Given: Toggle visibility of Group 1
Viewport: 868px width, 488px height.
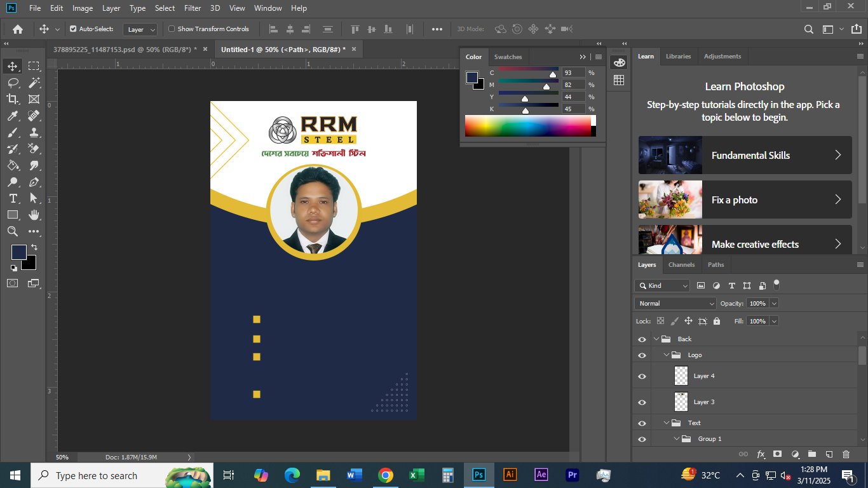Looking at the screenshot, I should tap(642, 439).
